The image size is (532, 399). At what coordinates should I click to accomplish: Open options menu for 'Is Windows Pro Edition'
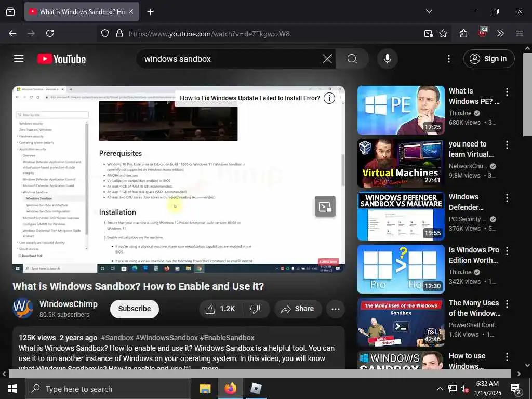click(507, 251)
